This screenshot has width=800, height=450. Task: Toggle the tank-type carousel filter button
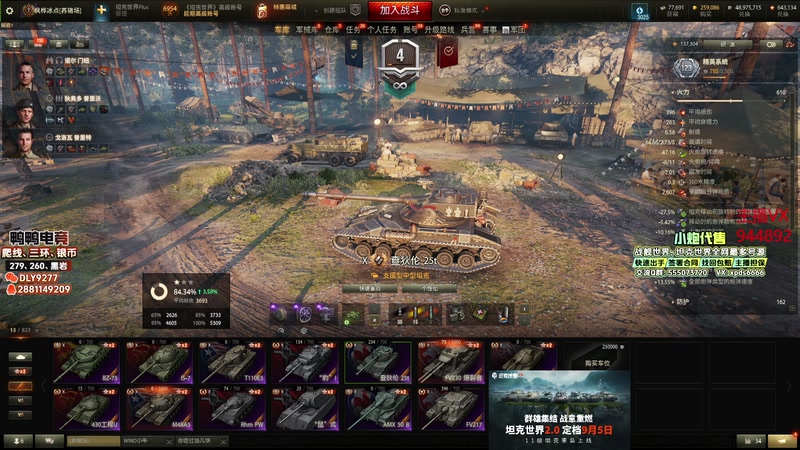click(x=20, y=357)
